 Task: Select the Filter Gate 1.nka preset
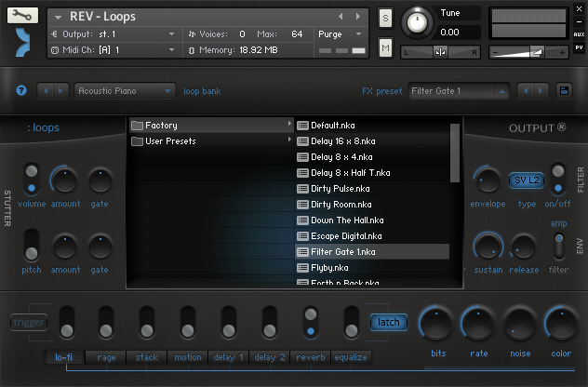372,252
